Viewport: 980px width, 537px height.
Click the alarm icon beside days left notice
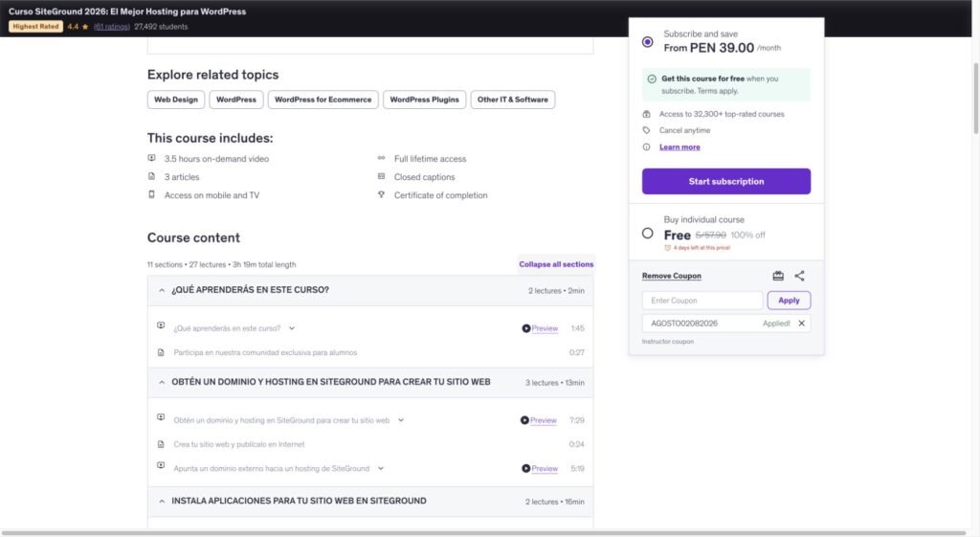667,248
